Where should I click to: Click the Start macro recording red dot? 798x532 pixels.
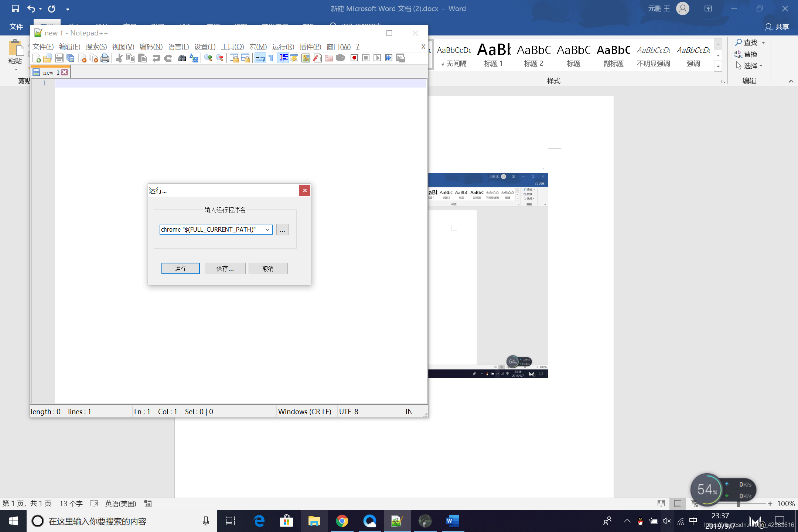[x=354, y=58]
